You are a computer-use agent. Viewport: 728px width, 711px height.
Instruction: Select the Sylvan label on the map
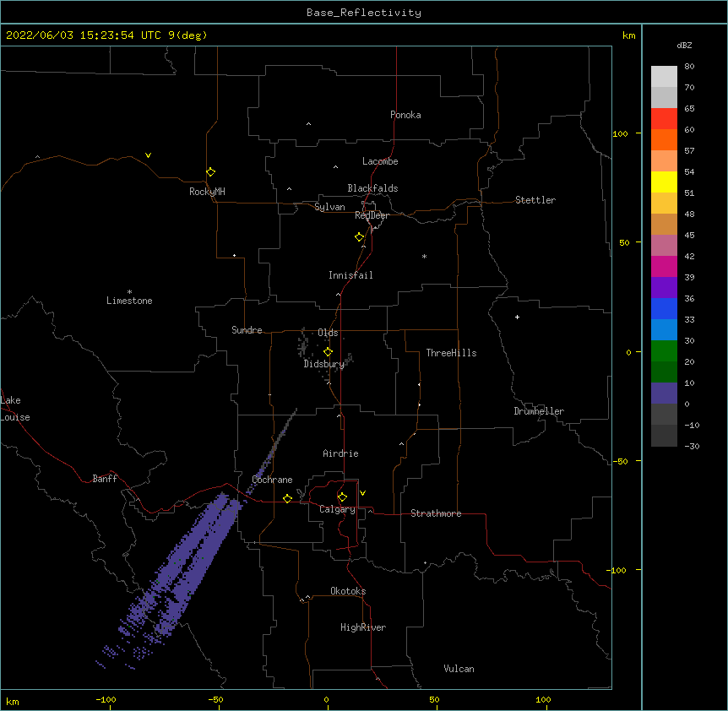329,207
